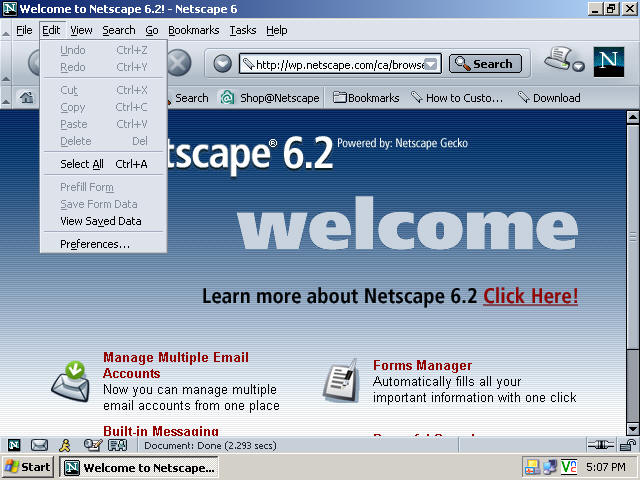Click the scrollbar down arrow
Image resolution: width=640 pixels, height=480 pixels.
coord(633,429)
